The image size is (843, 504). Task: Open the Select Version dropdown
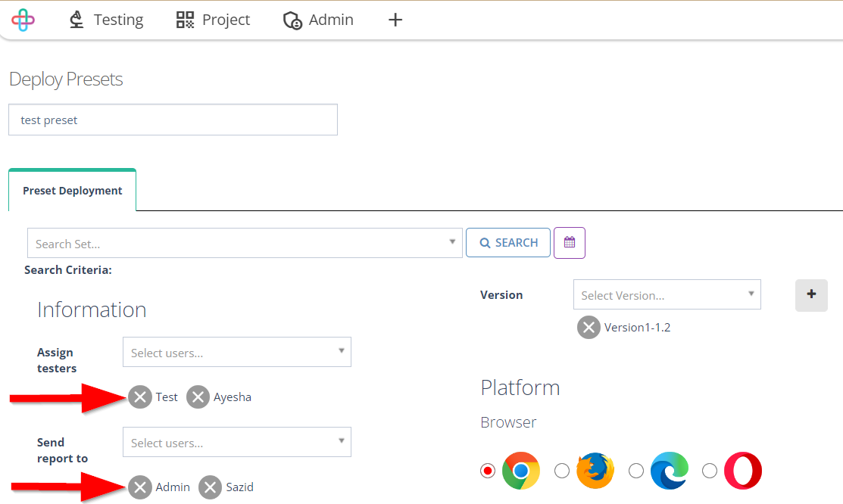pyautogui.click(x=667, y=294)
